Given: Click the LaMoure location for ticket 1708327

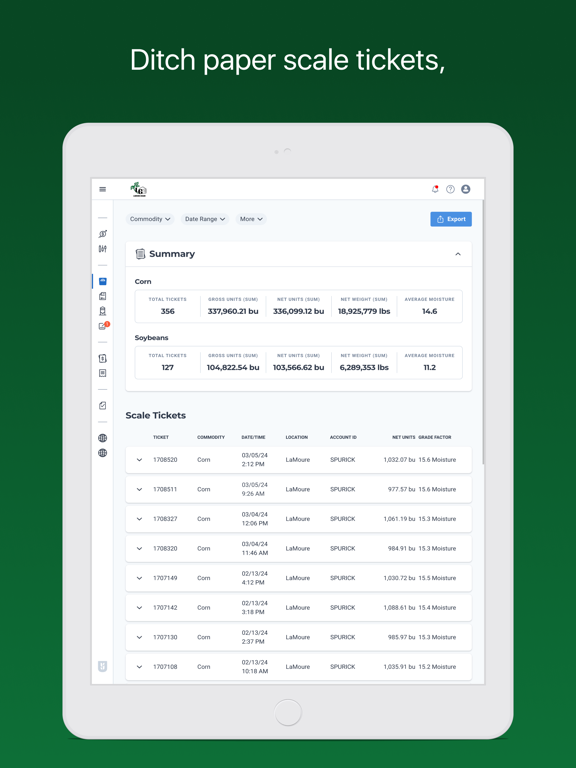Looking at the screenshot, I should (x=298, y=519).
